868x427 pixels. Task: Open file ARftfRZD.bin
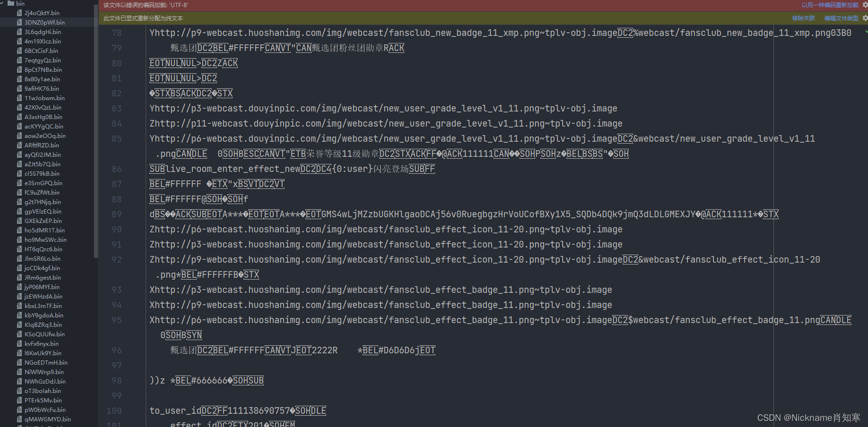[42, 145]
